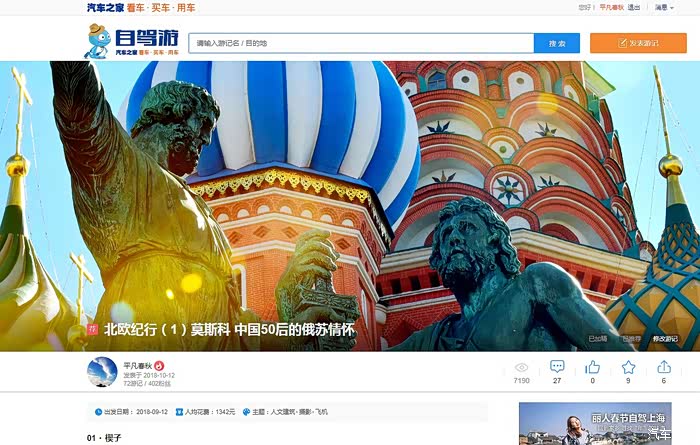
Task: Click the 自驾游 mascot logo
Action: click(132, 41)
